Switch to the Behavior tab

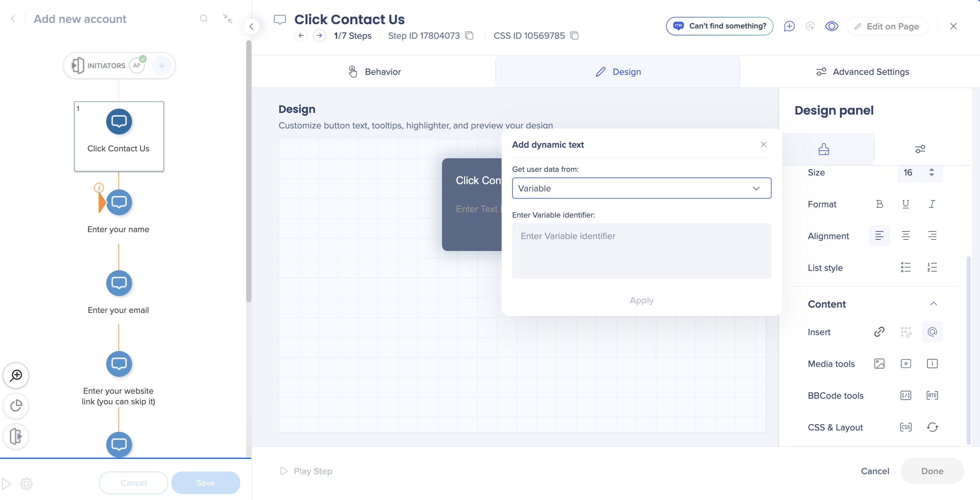(x=374, y=72)
